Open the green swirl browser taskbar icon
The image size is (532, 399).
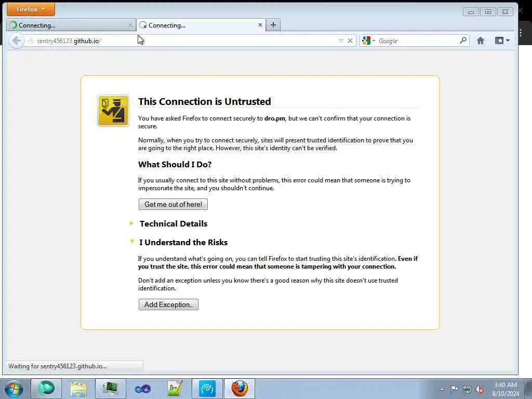[x=46, y=389]
